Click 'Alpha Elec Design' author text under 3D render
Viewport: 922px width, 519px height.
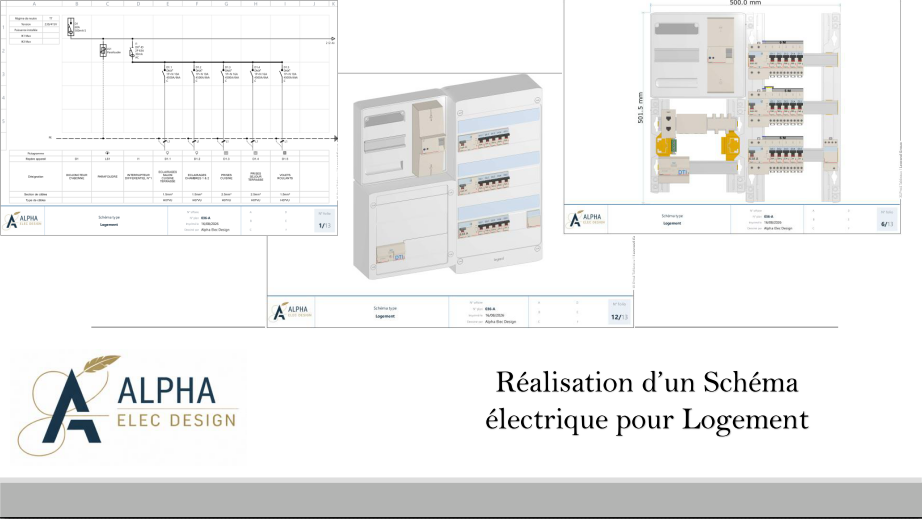500,322
